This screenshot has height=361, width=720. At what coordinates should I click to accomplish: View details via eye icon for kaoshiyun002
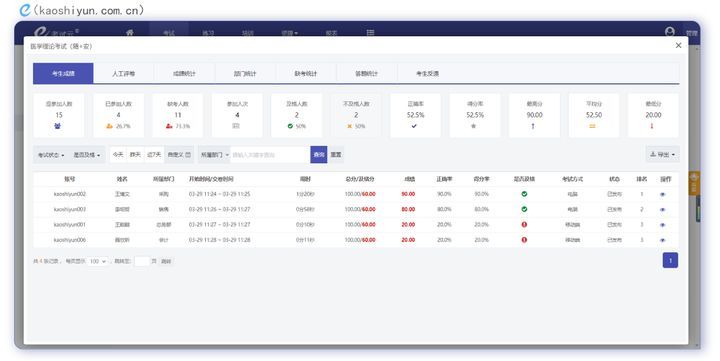pyautogui.click(x=662, y=195)
